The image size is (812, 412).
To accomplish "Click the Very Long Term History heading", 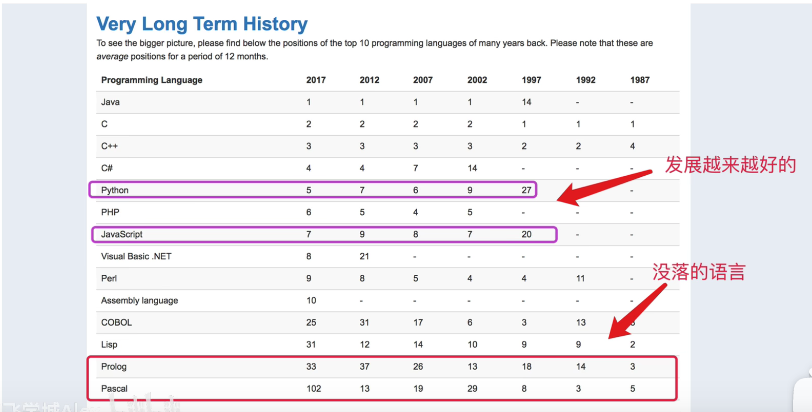I will point(202,24).
